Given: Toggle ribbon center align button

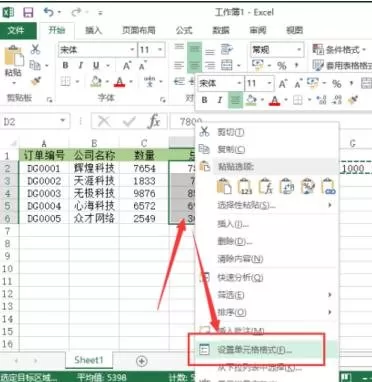Looking at the screenshot, I should point(195,65).
